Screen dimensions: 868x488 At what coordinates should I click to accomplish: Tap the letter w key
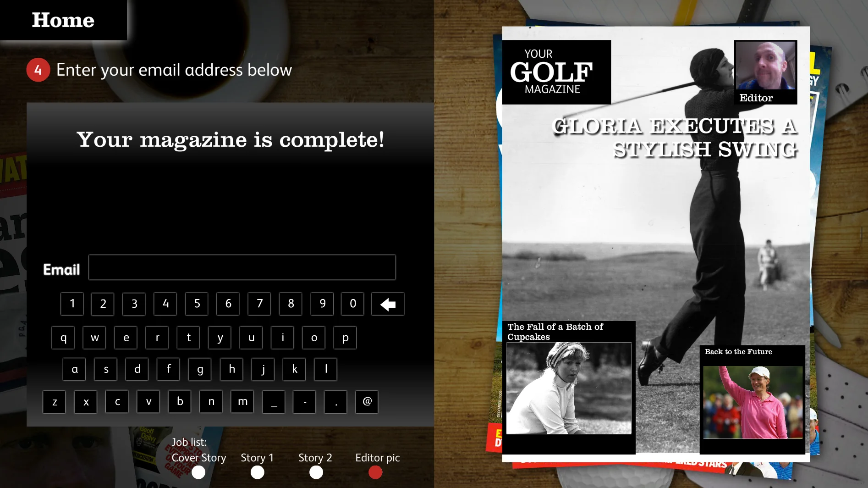coord(94,338)
